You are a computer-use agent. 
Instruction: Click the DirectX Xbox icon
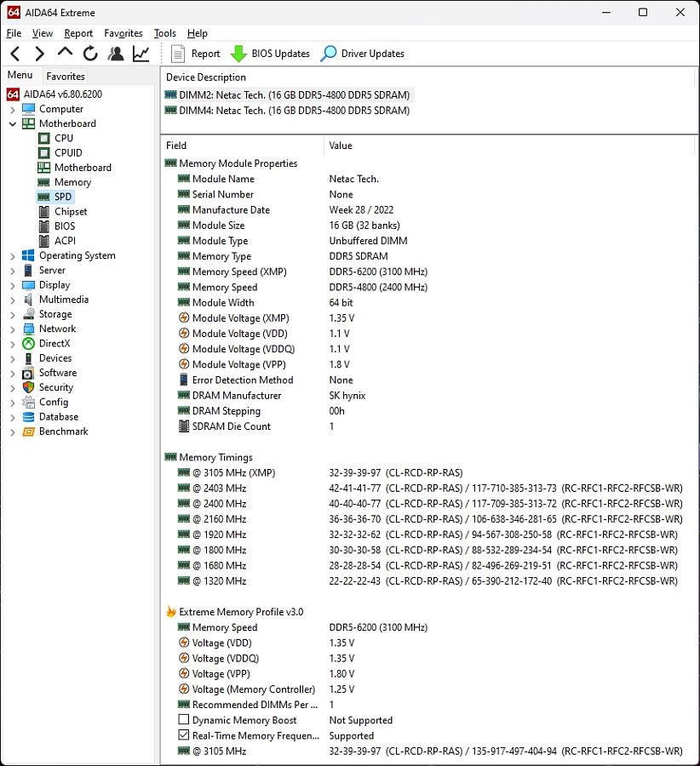(x=28, y=344)
